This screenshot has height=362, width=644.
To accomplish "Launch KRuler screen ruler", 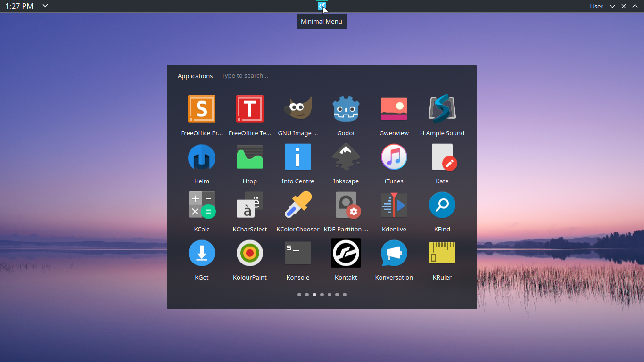I will click(442, 253).
